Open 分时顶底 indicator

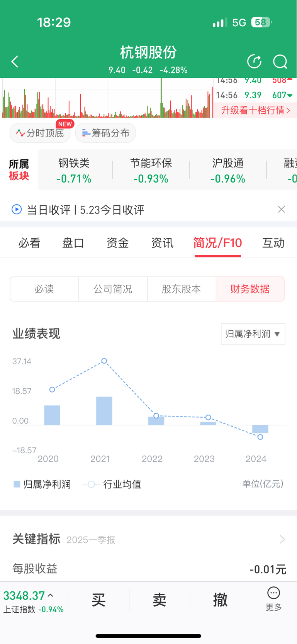[x=40, y=133]
